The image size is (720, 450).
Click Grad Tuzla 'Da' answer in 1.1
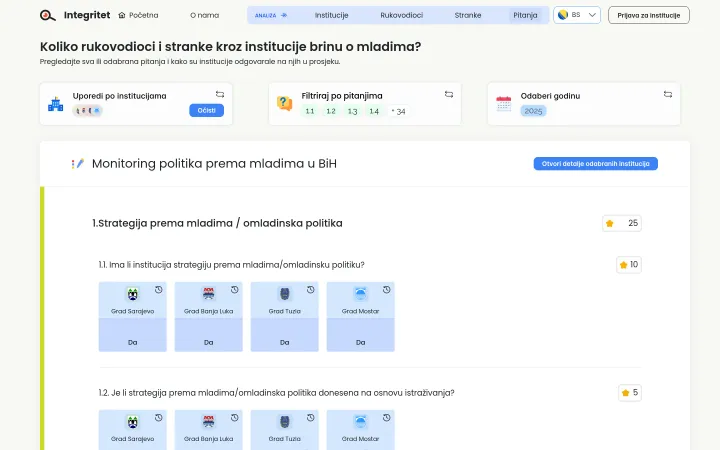[x=285, y=342]
